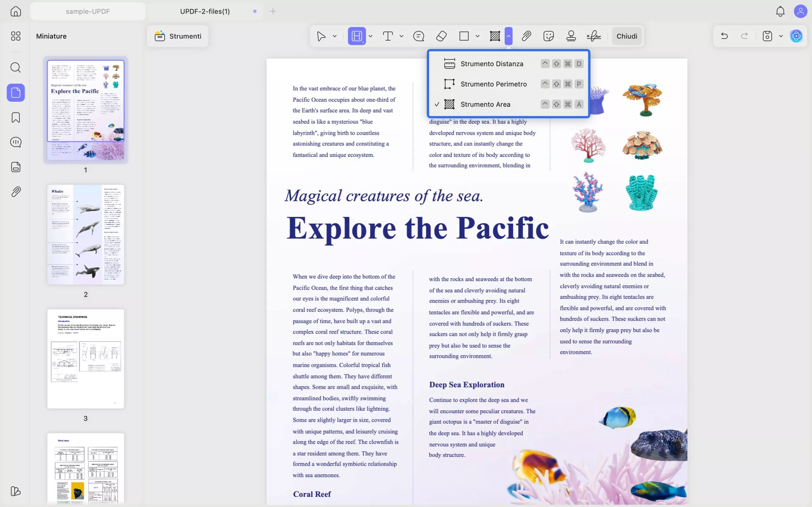The width and height of the screenshot is (812, 507).
Task: Click the attachment paperclip toolbar icon
Action: [526, 36]
